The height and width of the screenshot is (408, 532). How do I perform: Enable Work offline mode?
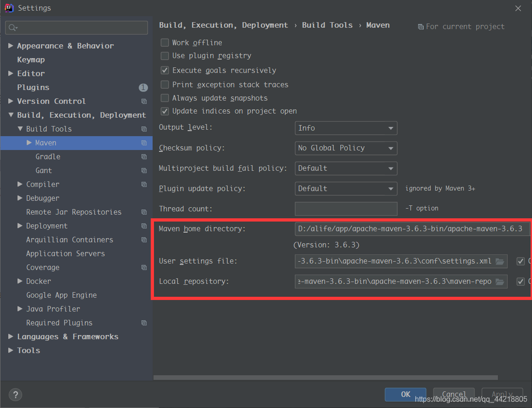[165, 42]
